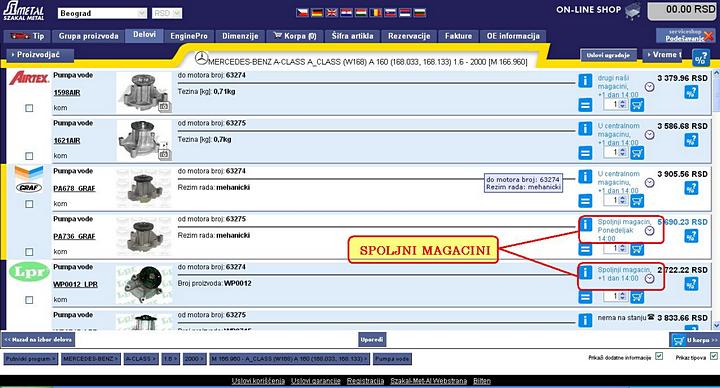
Task: Click the British flag language icon
Action: (x=332, y=13)
